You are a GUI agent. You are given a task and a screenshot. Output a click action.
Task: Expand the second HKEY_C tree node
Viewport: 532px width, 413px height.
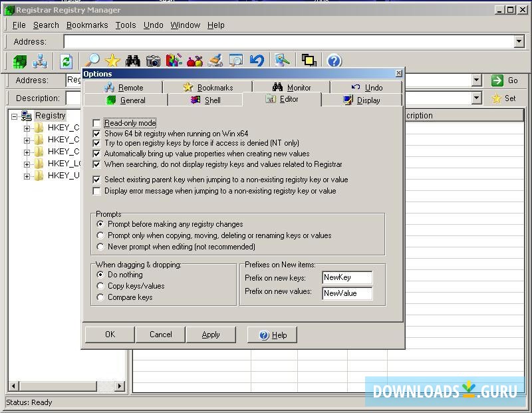pyautogui.click(x=27, y=140)
